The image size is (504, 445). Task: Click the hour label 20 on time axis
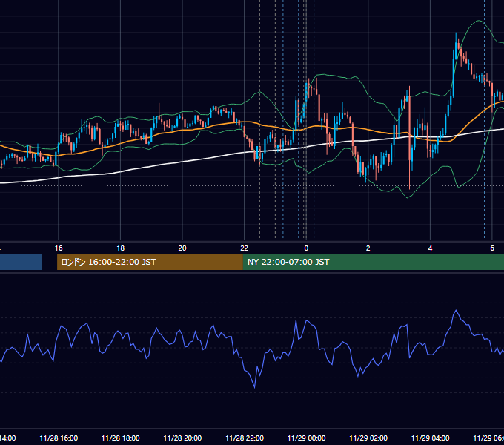pos(182,248)
